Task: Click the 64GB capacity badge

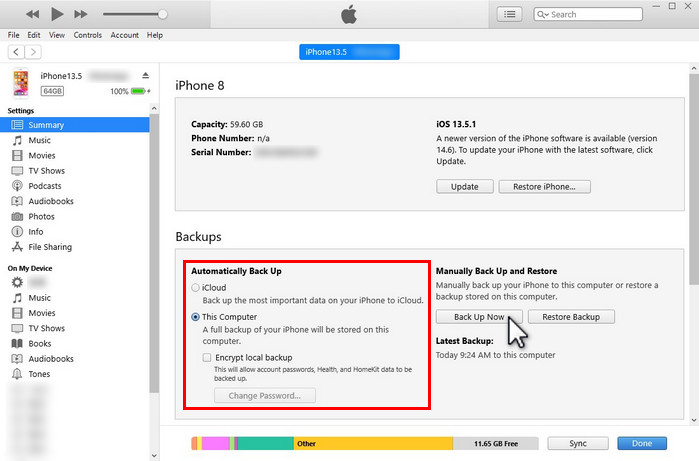Action: point(52,91)
